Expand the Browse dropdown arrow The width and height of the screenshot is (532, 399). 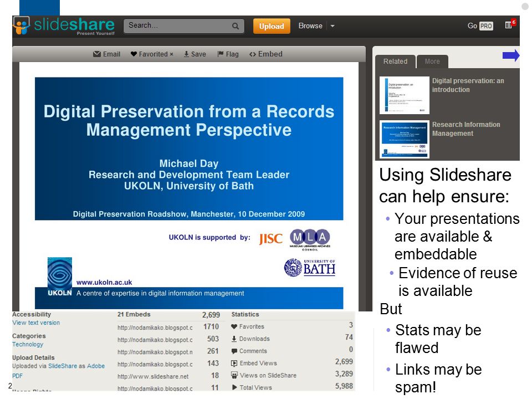pyautogui.click(x=332, y=26)
